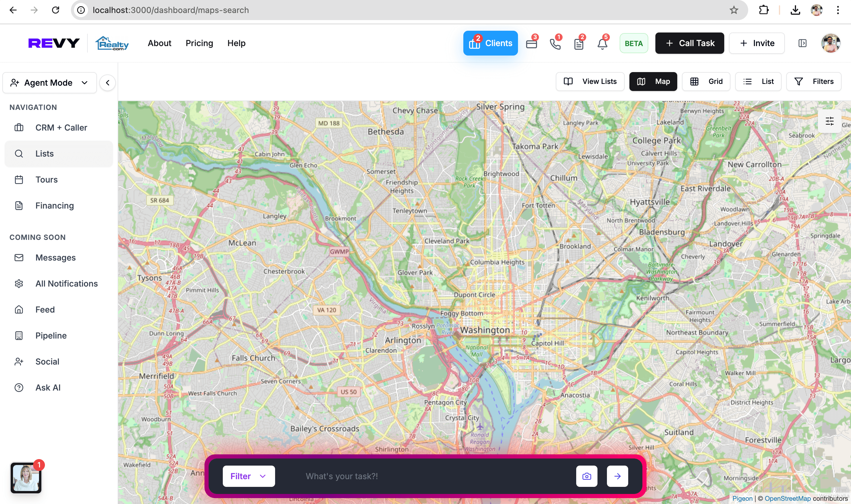Click the camera icon in task bar
This screenshot has height=504, width=851.
click(587, 476)
